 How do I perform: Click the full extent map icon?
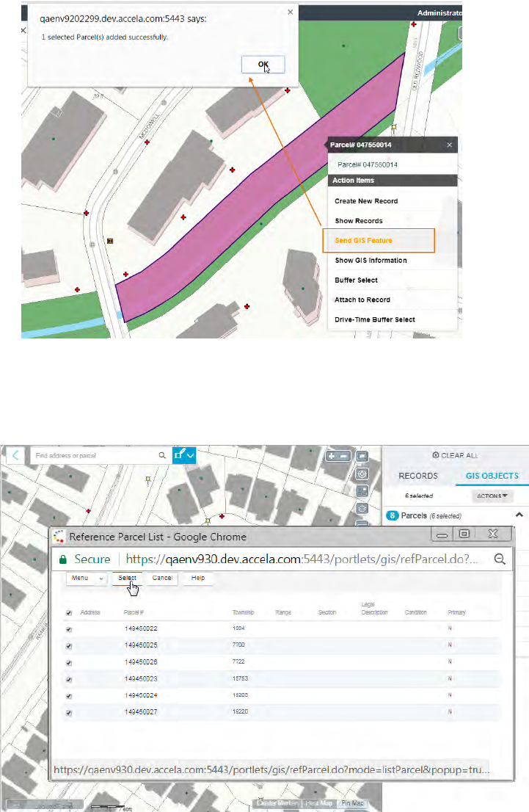point(362,456)
